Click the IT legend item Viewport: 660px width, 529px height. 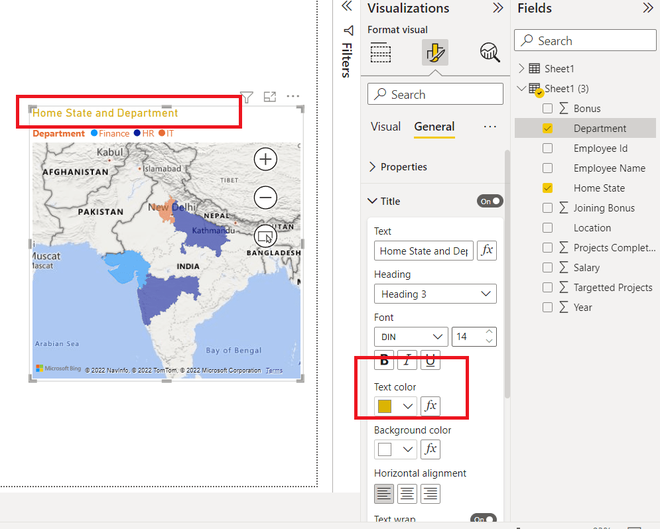pyautogui.click(x=166, y=133)
